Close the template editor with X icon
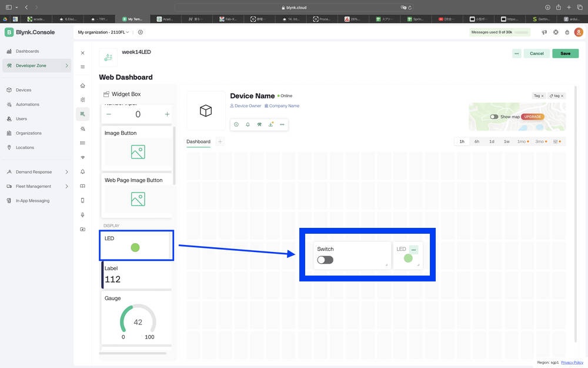588x368 pixels. (82, 53)
